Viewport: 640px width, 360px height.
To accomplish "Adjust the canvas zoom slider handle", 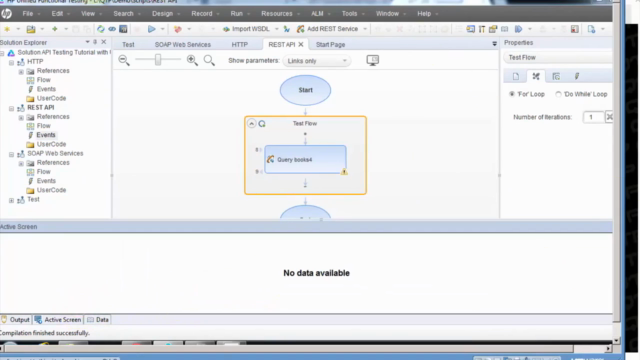I will coord(158,60).
